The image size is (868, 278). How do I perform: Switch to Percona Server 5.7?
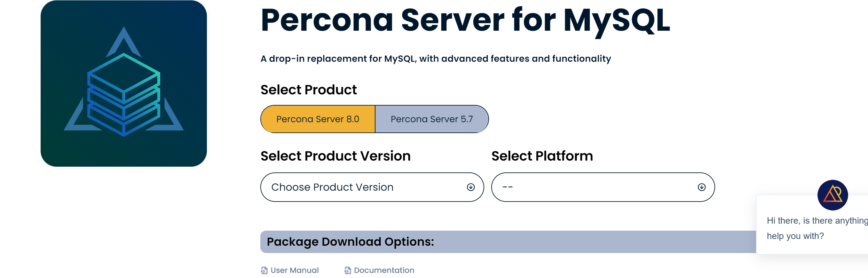[x=431, y=119]
